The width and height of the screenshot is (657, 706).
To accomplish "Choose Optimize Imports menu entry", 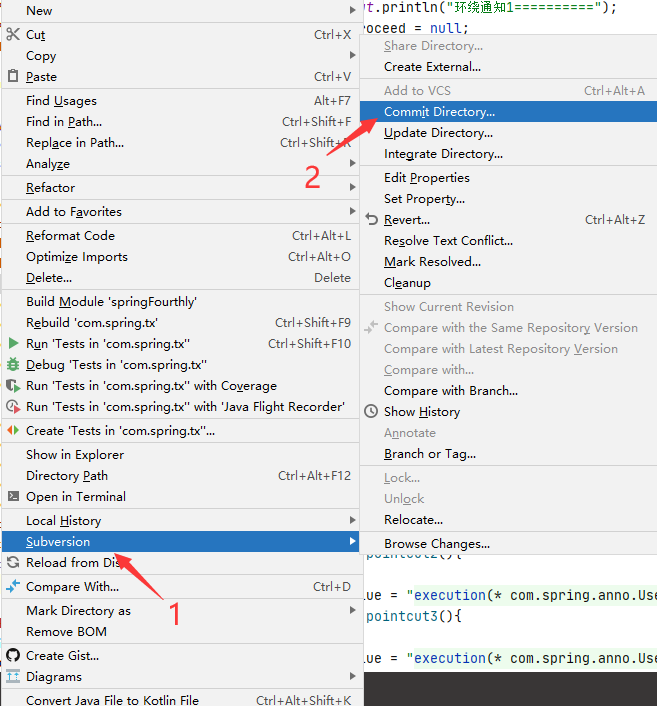I will coord(181,257).
